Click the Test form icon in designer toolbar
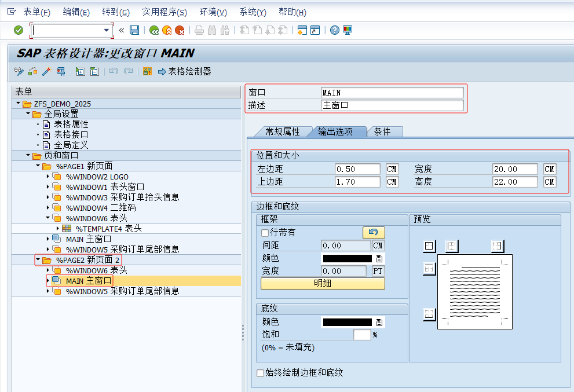 click(61, 71)
